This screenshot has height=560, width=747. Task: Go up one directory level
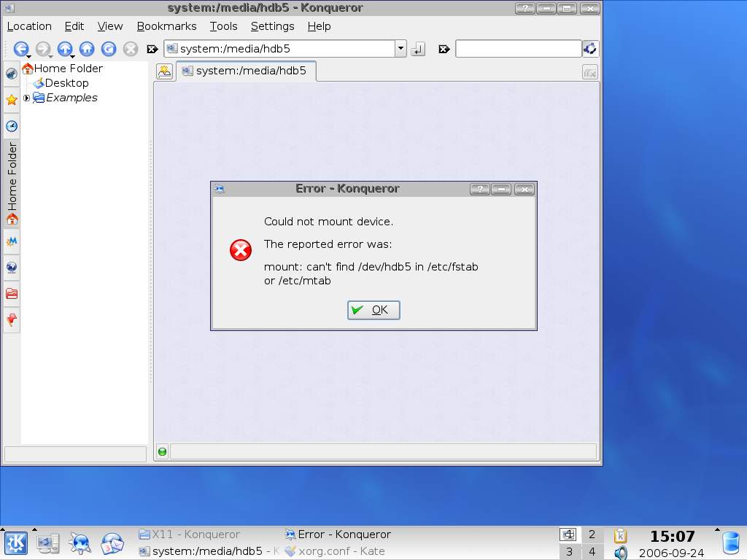tap(65, 49)
